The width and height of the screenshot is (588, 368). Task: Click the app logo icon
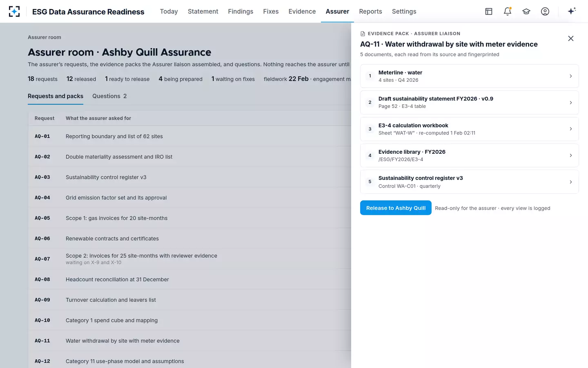pos(14,11)
